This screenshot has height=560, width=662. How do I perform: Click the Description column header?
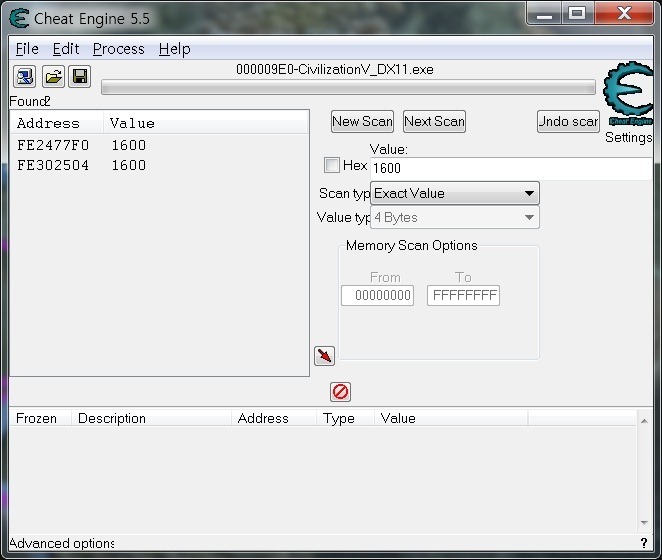(x=151, y=418)
